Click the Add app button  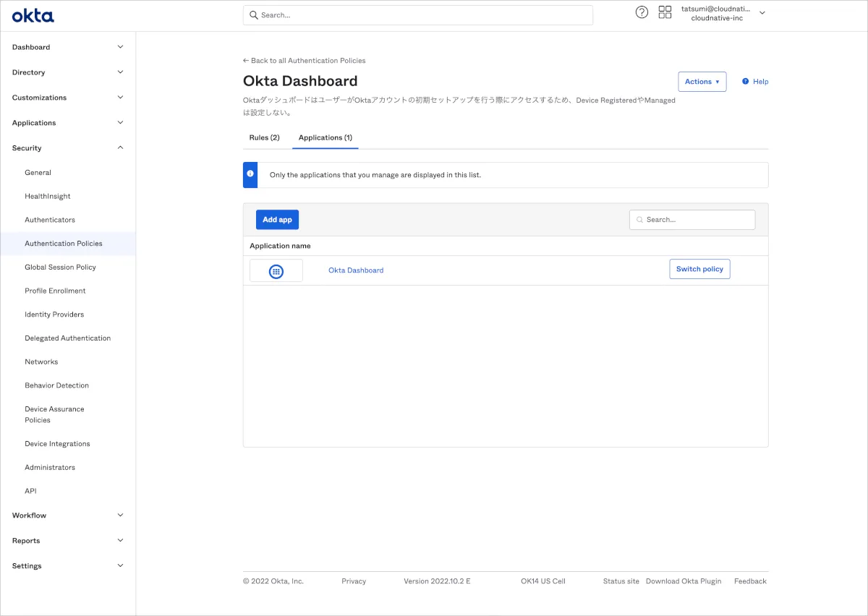(x=277, y=220)
